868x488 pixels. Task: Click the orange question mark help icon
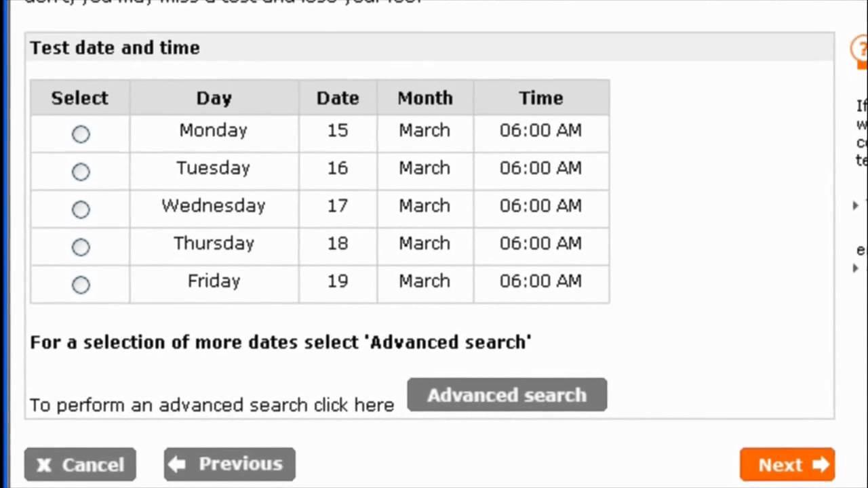pyautogui.click(x=860, y=50)
